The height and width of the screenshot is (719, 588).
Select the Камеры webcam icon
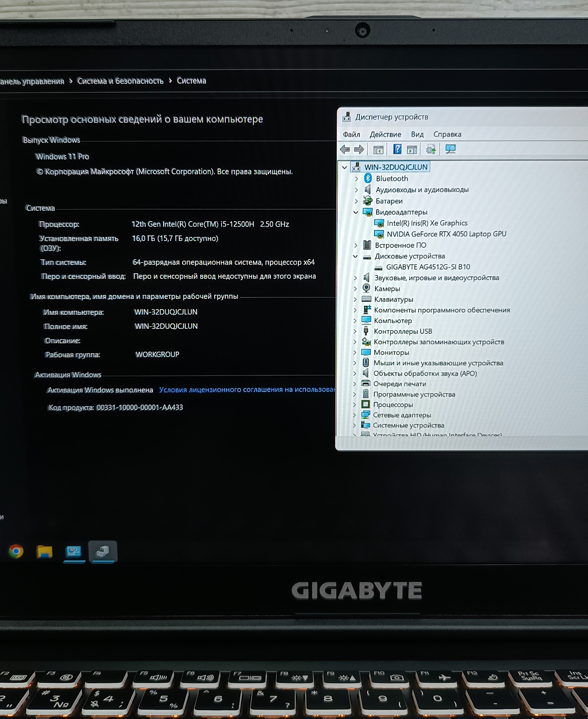click(x=366, y=288)
